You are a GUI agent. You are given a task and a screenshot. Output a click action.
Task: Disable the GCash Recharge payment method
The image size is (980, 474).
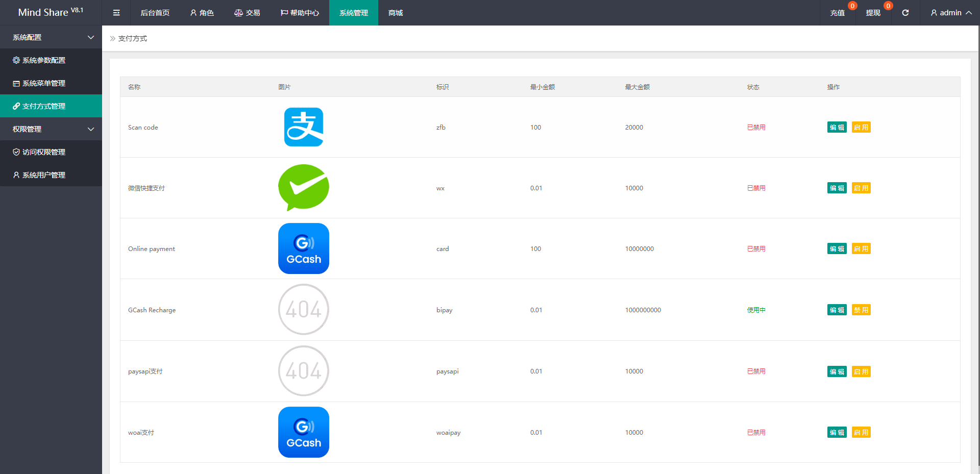[x=861, y=310]
